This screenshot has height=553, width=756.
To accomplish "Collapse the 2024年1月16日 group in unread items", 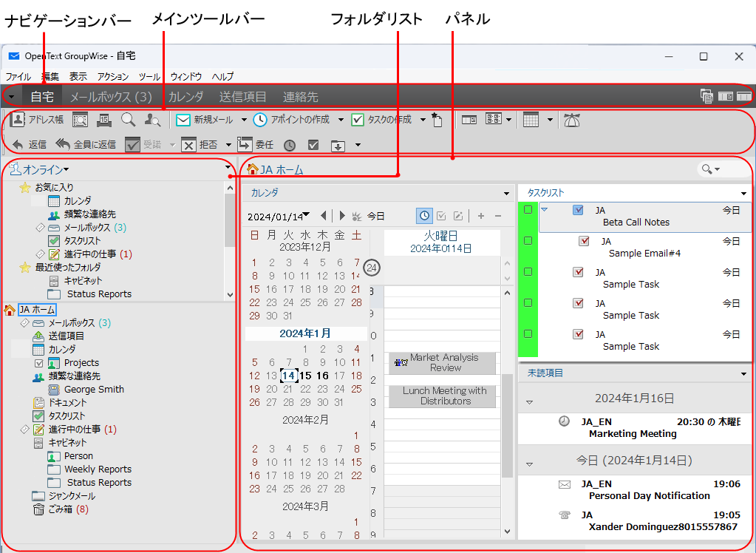I will tap(529, 402).
